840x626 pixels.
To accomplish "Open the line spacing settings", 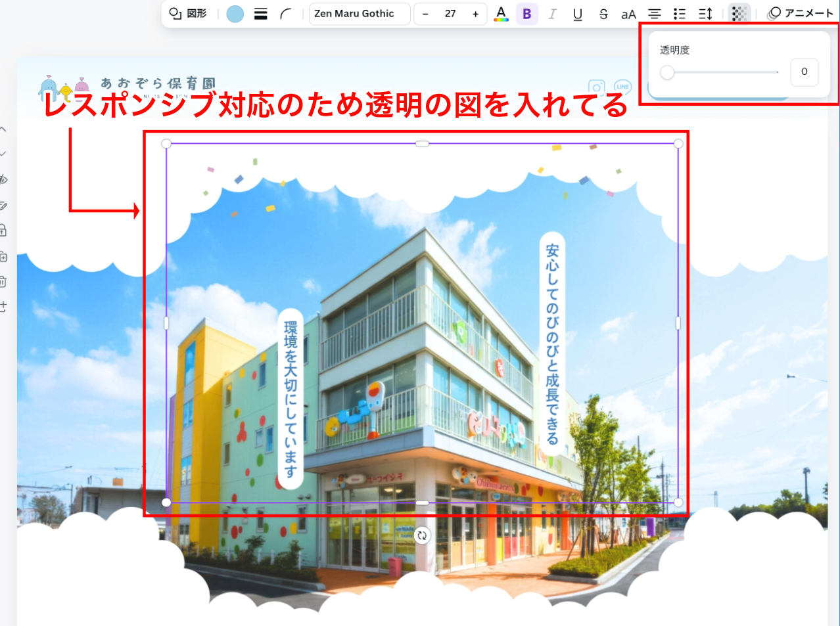I will point(706,14).
